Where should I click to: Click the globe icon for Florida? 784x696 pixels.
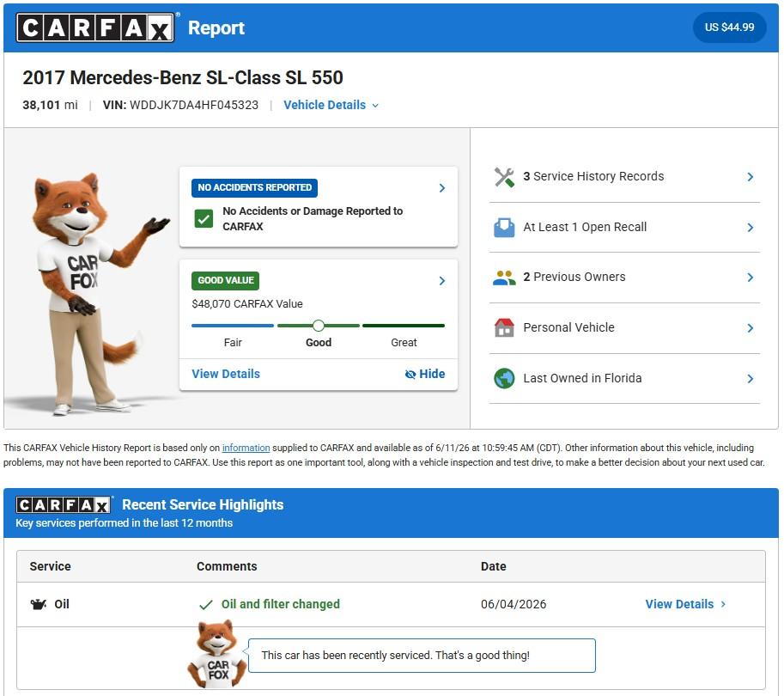[504, 378]
